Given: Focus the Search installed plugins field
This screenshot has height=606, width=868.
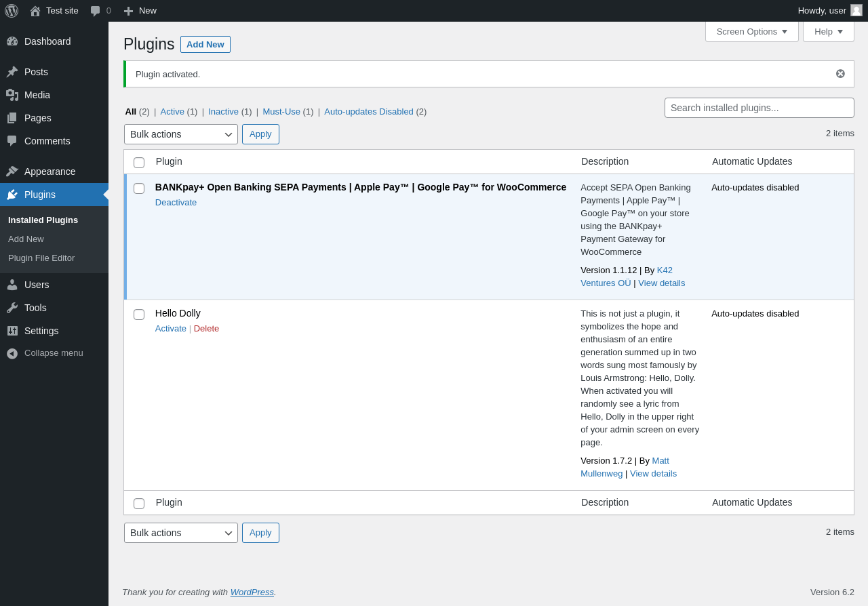Looking at the screenshot, I should pos(759,108).
